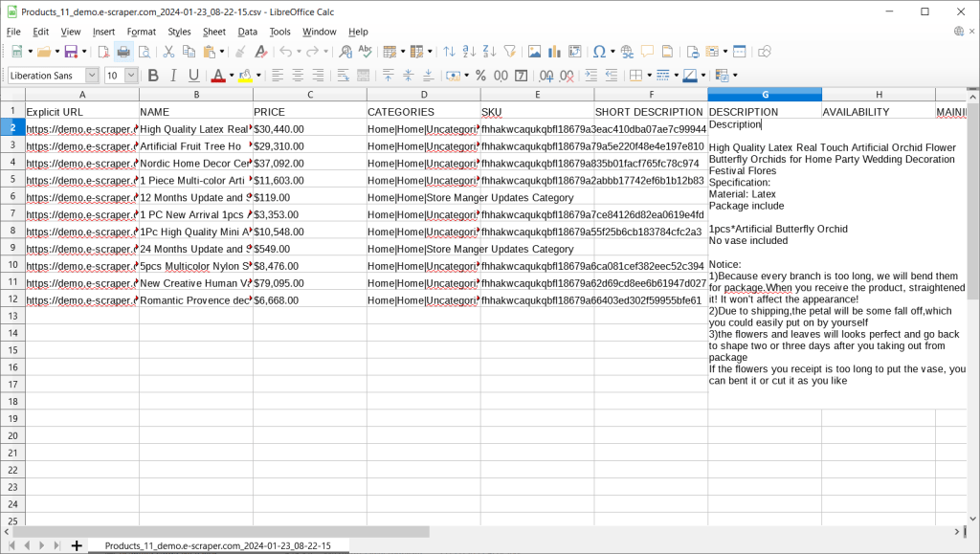Toggle italic formatting
The image size is (980, 554).
pyautogui.click(x=173, y=75)
